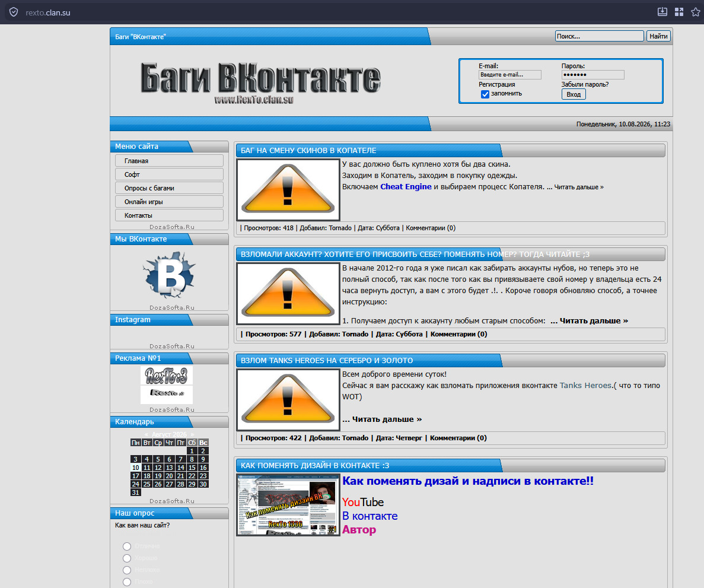Open post title БАГ НА СМЕНУ СКИНОВ В КОПАТЕЛЕ
704x588 pixels.
click(308, 151)
